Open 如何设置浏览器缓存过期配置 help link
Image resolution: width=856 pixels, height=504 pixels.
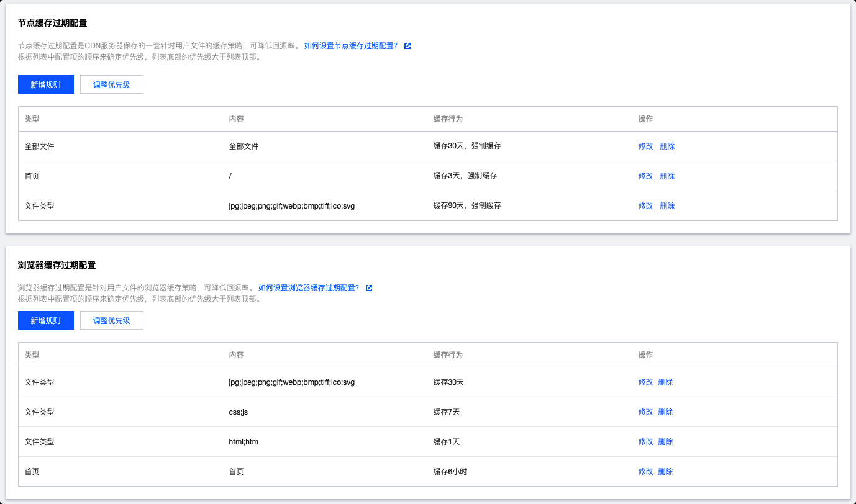309,288
